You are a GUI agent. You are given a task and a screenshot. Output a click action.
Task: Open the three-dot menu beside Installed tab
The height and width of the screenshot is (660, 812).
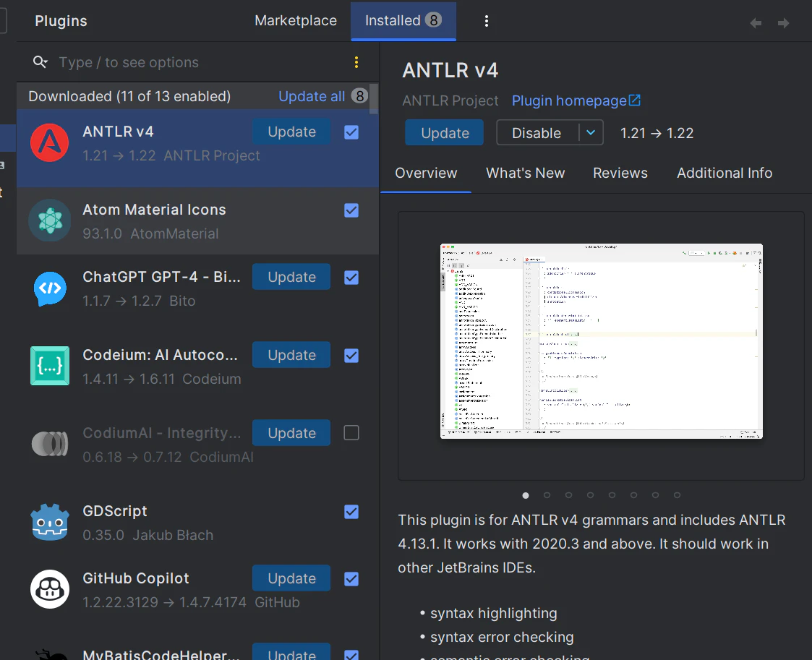point(487,21)
